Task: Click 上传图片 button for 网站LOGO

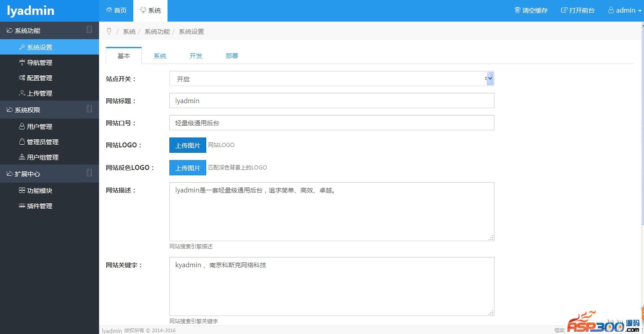Action: [188, 145]
